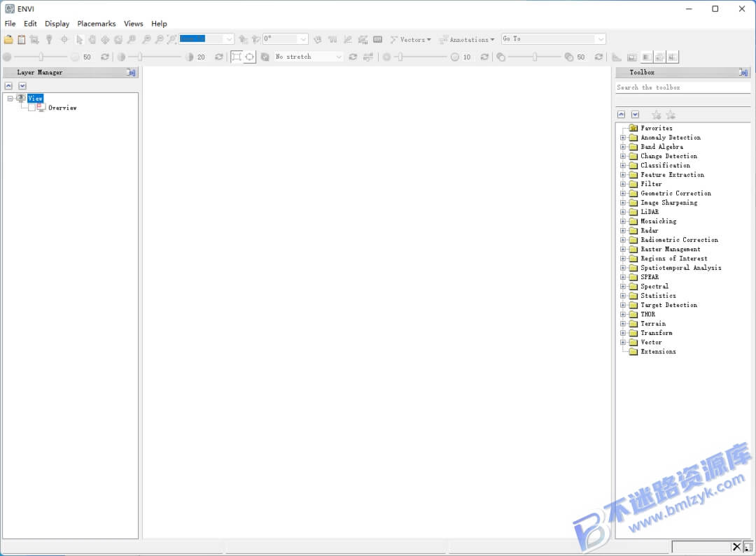Click the contrast slider handle
This screenshot has height=556, width=756.
[x=140, y=57]
